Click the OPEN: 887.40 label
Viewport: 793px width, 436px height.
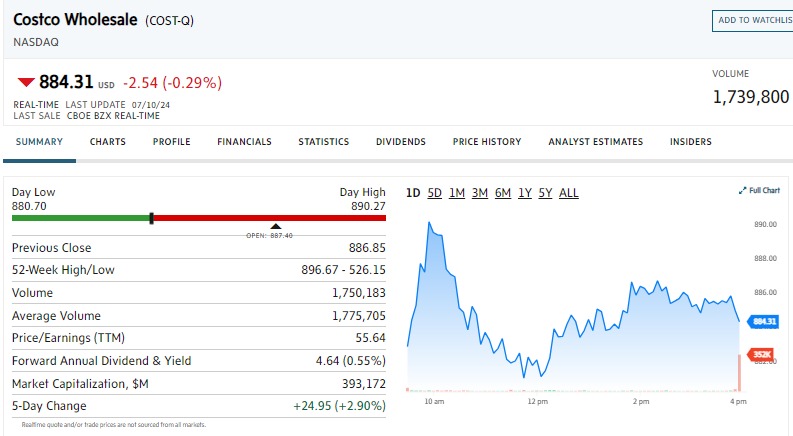pos(269,236)
